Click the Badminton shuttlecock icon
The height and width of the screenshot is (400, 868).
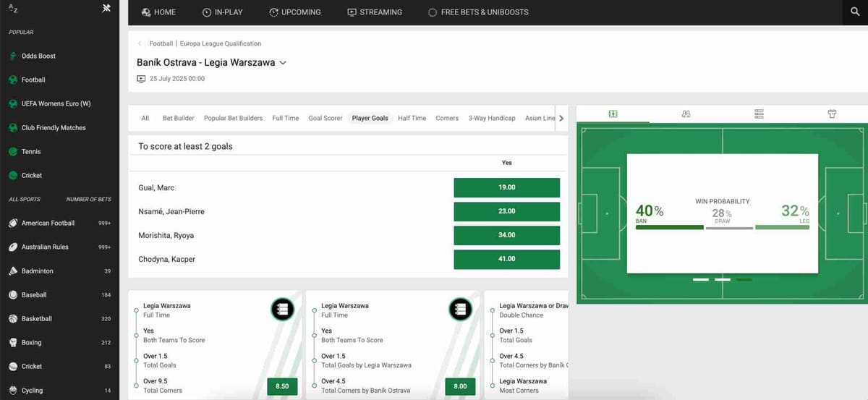pyautogui.click(x=13, y=271)
